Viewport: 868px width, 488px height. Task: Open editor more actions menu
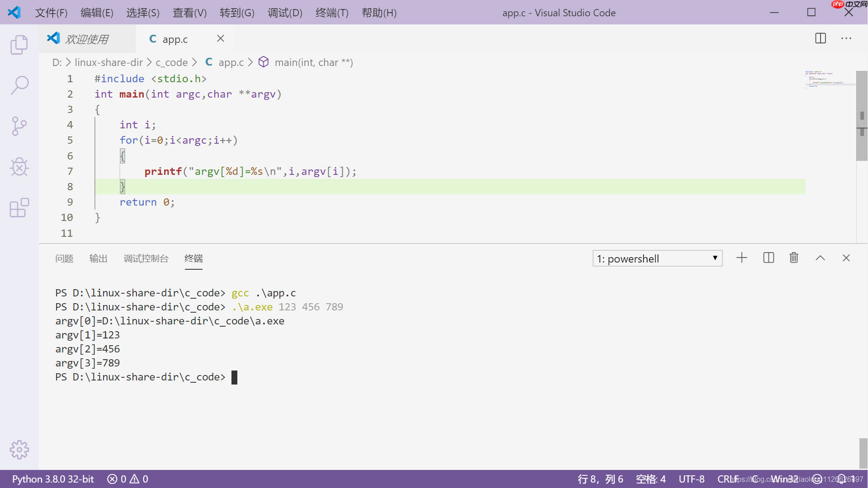click(x=846, y=38)
